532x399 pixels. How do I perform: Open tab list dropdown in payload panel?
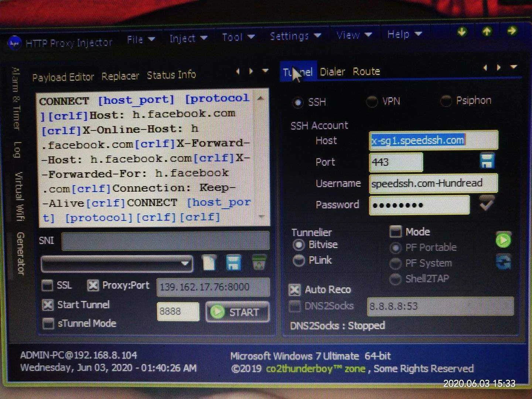tap(265, 71)
